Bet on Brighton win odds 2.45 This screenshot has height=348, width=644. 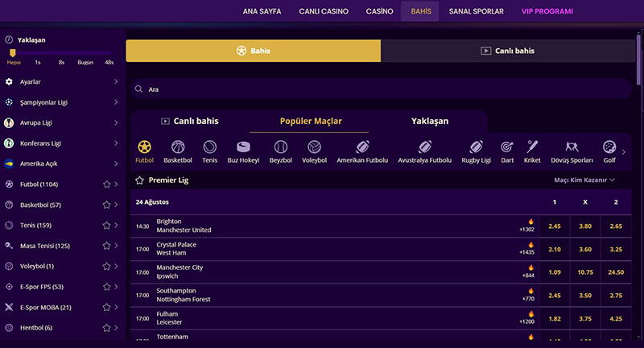point(554,226)
